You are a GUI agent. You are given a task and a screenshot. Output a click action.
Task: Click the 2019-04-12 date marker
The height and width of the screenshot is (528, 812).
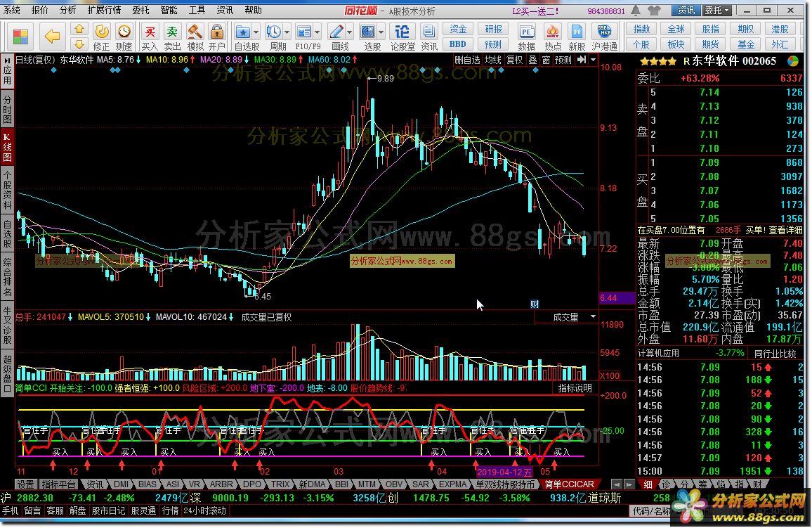point(504,472)
